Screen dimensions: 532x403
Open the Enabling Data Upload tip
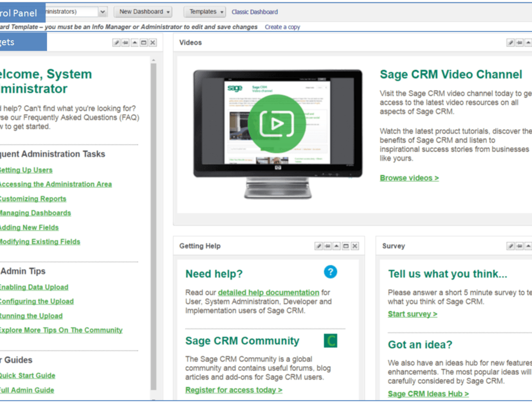click(x=34, y=287)
